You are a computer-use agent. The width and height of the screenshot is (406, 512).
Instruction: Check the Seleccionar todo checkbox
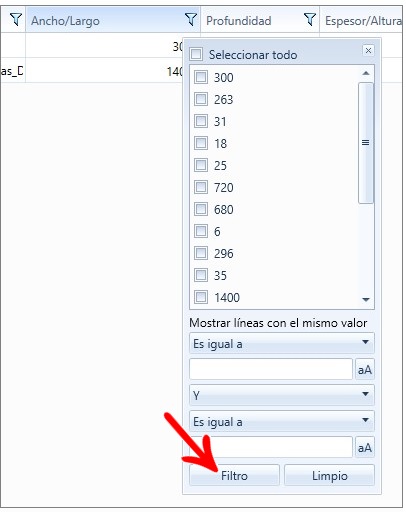pos(196,54)
